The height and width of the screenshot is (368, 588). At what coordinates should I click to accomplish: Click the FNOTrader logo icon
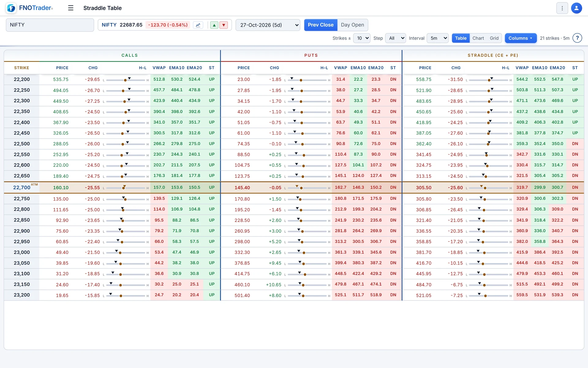(x=11, y=8)
